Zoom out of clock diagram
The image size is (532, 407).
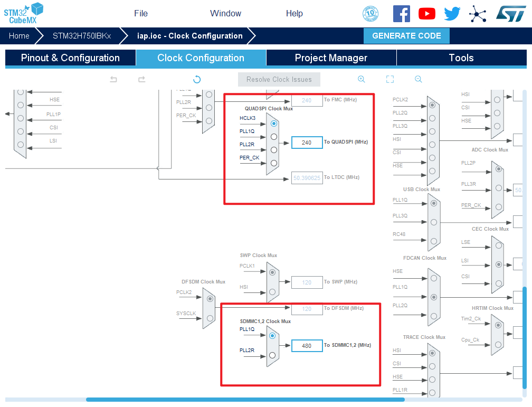418,79
